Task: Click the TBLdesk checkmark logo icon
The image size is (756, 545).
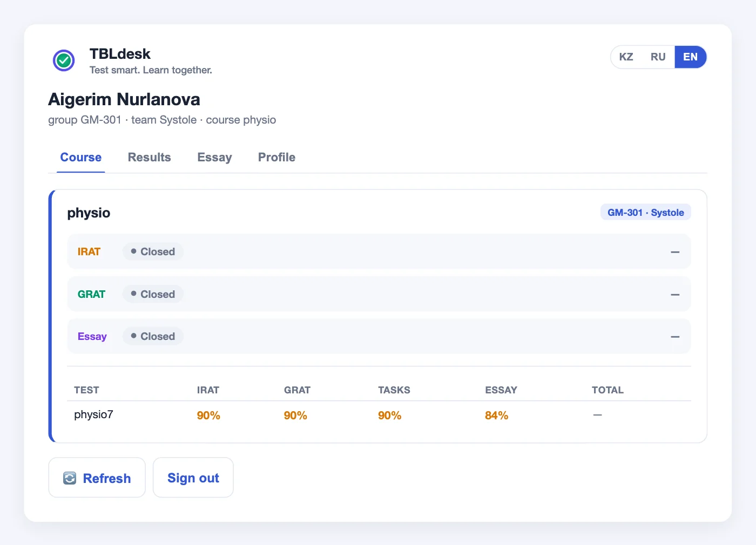Action: [x=64, y=60]
